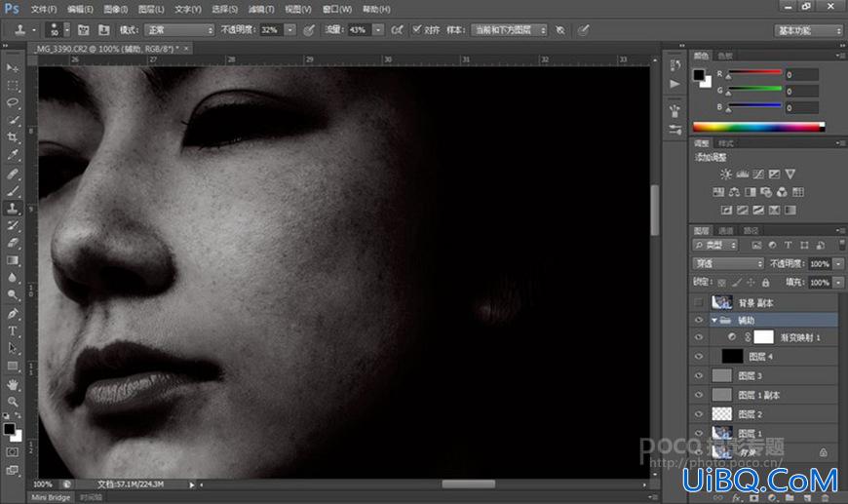Toggle layer filtering switch on or off
Image resolution: width=848 pixels, height=504 pixels.
[841, 245]
